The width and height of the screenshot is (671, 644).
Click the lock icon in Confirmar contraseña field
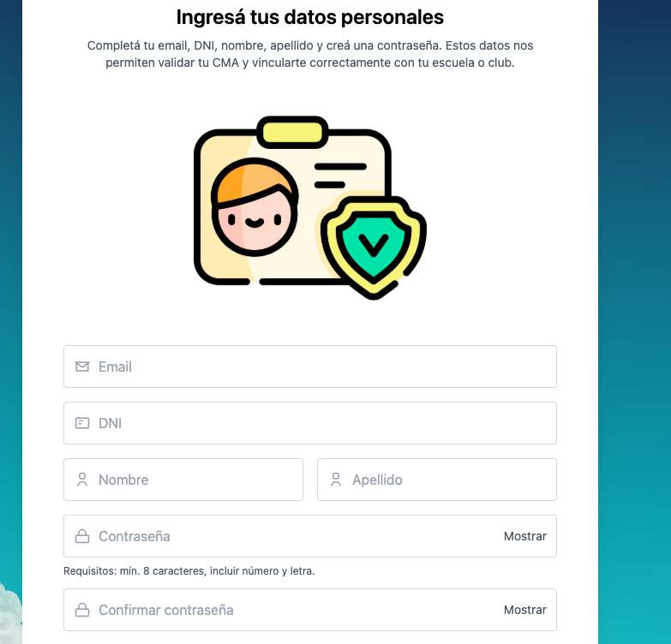[82, 610]
